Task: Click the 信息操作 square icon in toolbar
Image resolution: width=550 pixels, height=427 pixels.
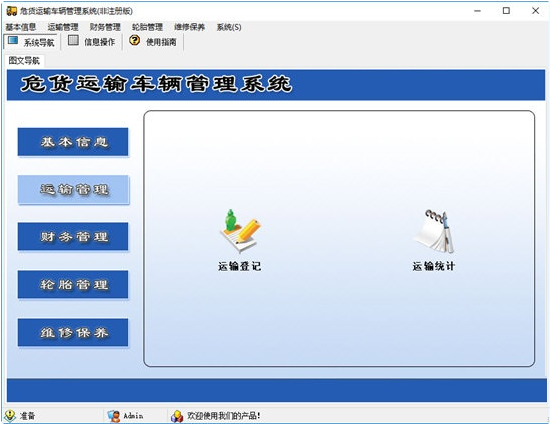Action: click(x=73, y=40)
